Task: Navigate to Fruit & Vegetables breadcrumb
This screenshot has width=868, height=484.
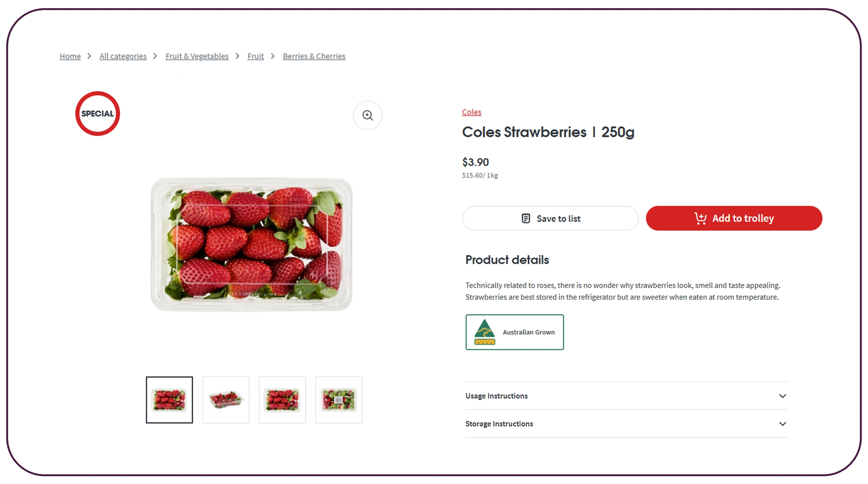Action: [197, 56]
